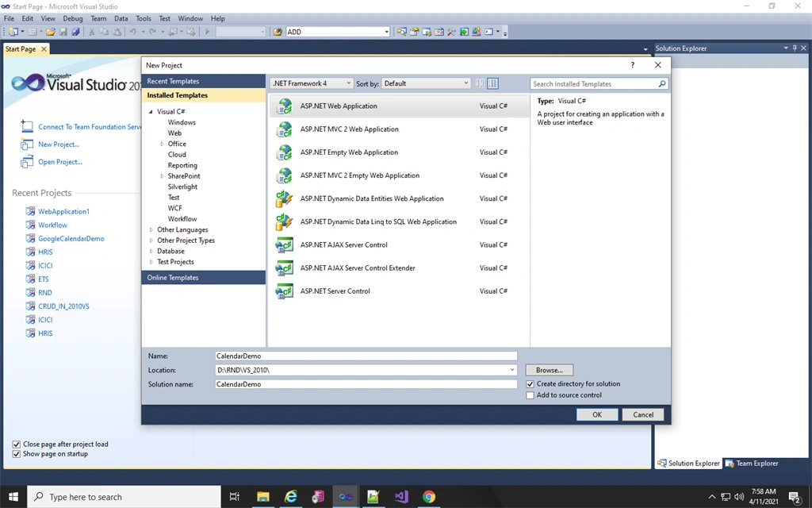Viewport: 812px width, 508px height.
Task: Pick the ASP.NET Dynamic Data Entities icon
Action: pyautogui.click(x=285, y=198)
